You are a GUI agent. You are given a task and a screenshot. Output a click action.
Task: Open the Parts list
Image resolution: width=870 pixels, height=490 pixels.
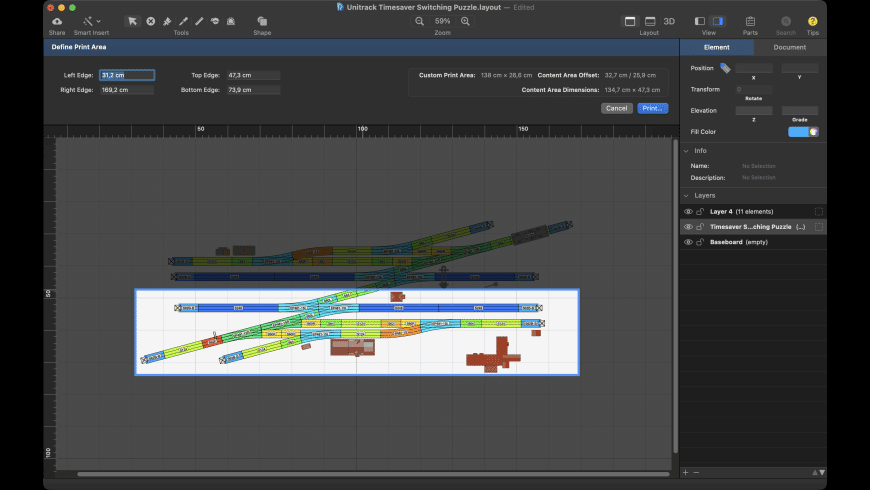click(x=750, y=21)
